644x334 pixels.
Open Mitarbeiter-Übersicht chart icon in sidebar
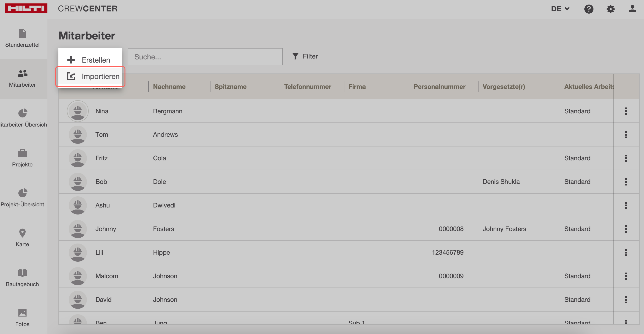[x=22, y=113]
